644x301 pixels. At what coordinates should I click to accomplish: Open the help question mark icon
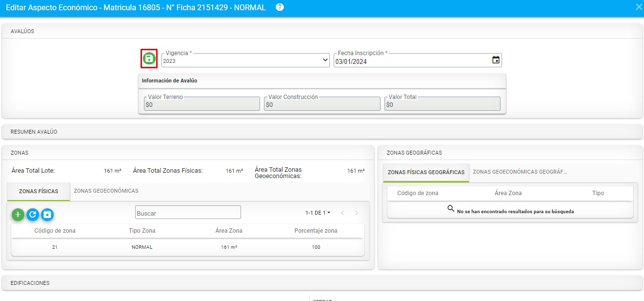(x=280, y=7)
